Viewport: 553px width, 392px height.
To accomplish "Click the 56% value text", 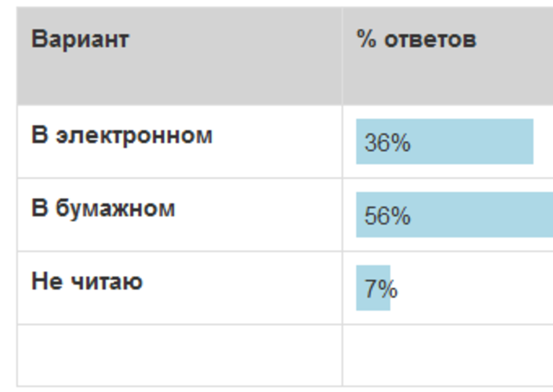I will 388,216.
